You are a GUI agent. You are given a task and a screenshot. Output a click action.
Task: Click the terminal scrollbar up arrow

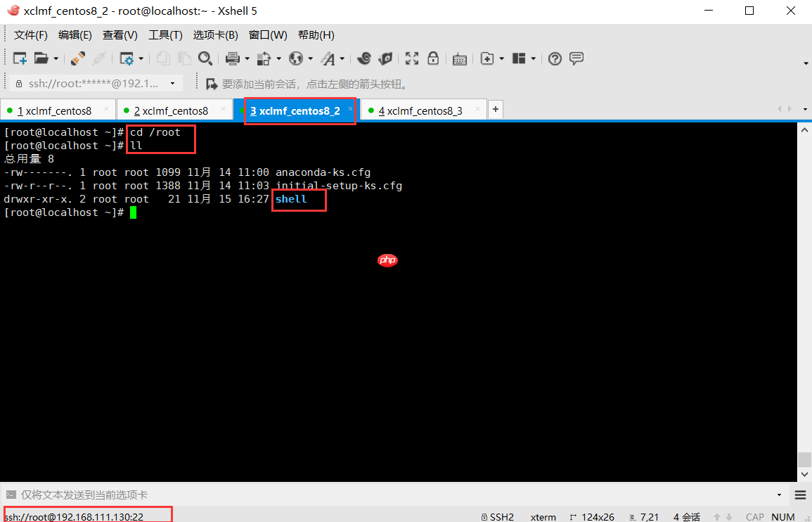804,130
